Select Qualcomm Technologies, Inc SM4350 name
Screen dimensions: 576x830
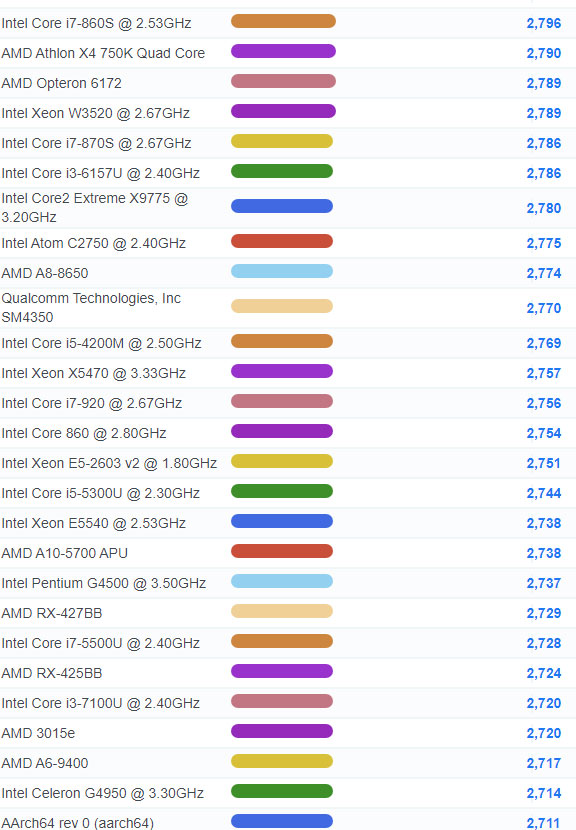coord(91,308)
